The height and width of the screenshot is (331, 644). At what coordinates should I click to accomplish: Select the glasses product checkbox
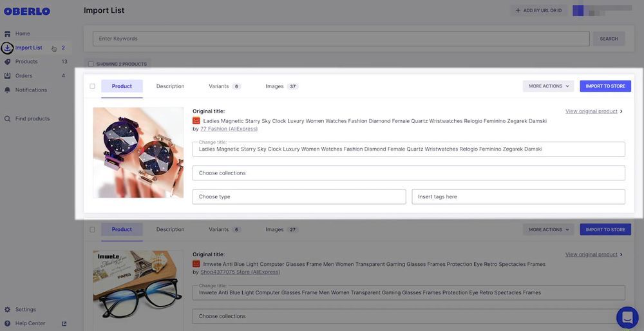92,229
